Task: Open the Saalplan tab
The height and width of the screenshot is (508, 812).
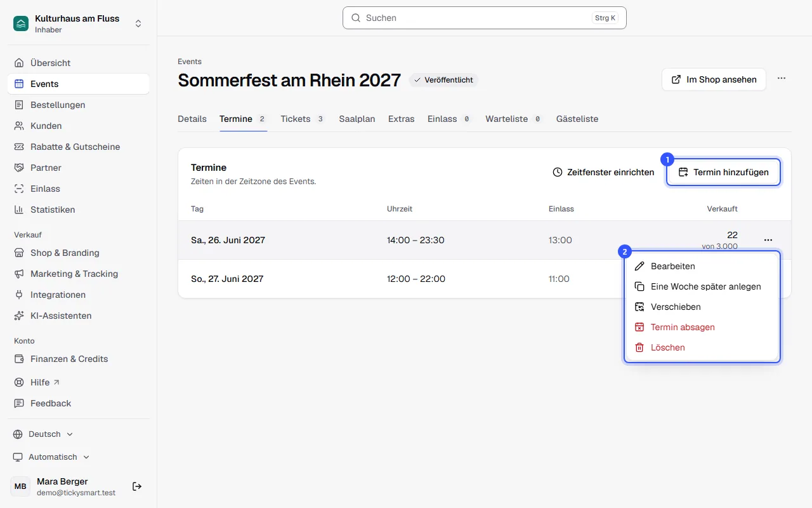Action: click(x=357, y=119)
